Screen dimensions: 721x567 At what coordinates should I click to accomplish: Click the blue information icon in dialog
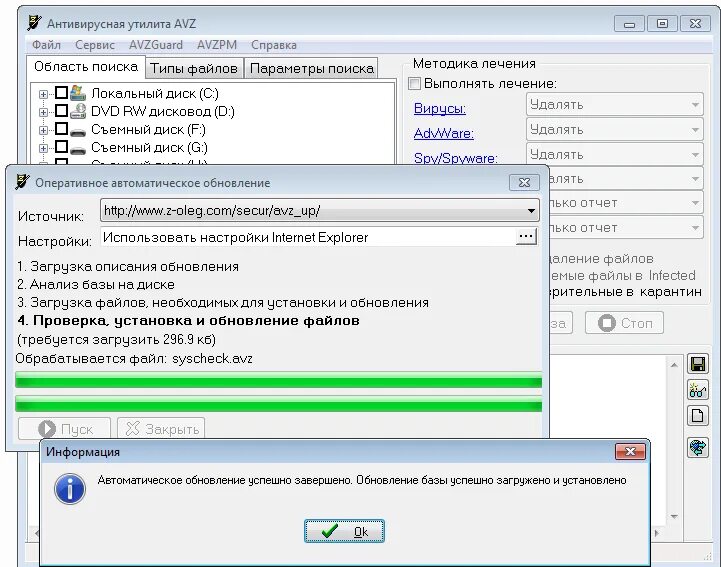[x=70, y=488]
